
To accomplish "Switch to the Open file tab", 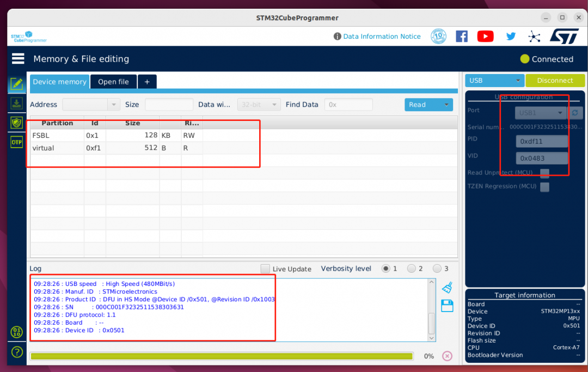I will pos(113,81).
